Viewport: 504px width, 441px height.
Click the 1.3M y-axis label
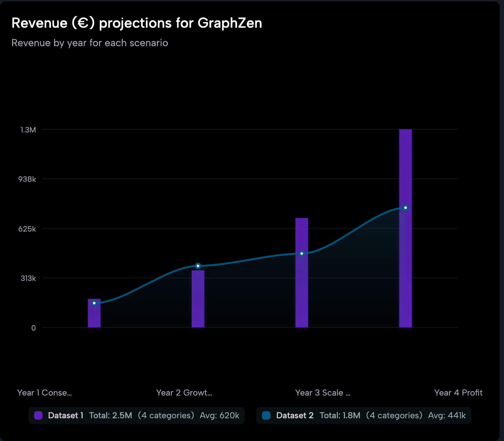tap(28, 130)
